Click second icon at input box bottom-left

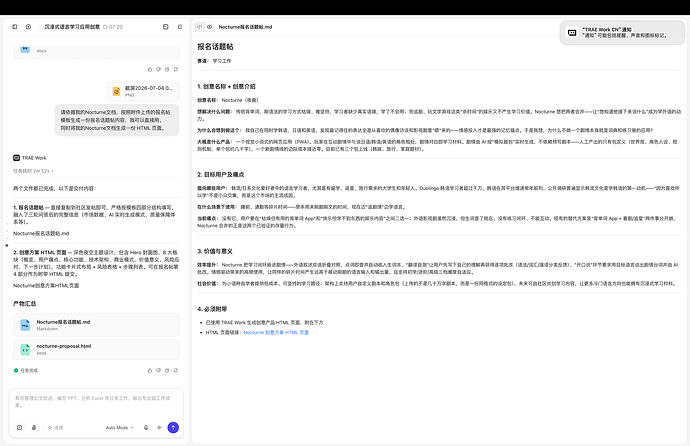tap(34, 428)
